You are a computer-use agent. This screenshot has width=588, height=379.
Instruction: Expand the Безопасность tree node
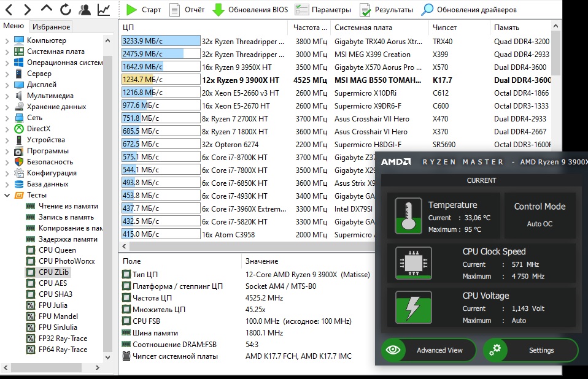click(x=7, y=162)
